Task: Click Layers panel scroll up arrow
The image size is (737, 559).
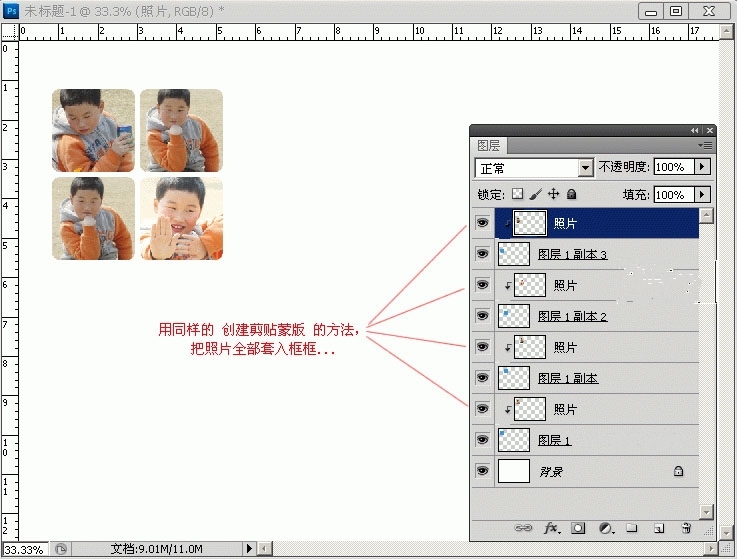Action: point(706,215)
